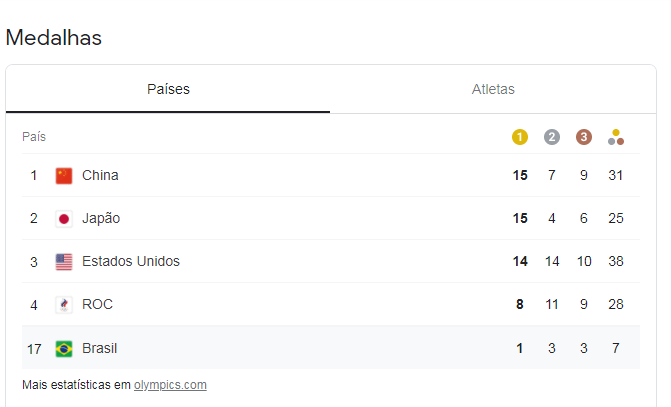Click the Medalhas heading
This screenshot has width=671, height=407.
click(54, 38)
